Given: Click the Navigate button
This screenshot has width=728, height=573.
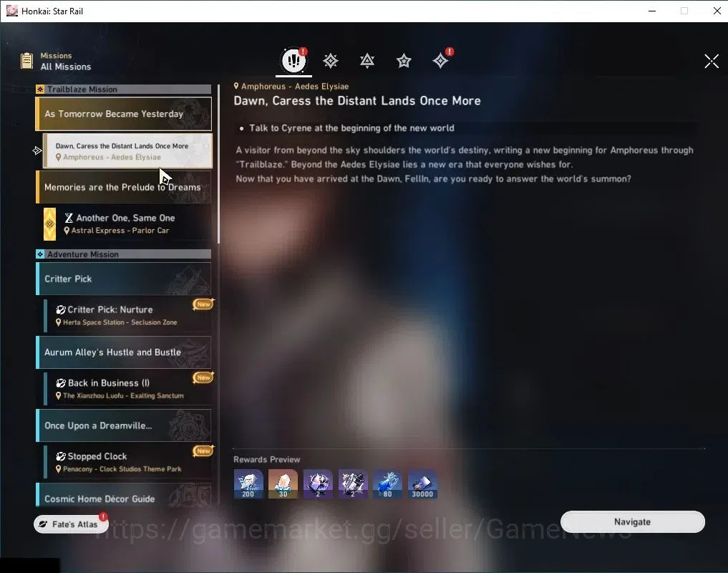Looking at the screenshot, I should (632, 522).
